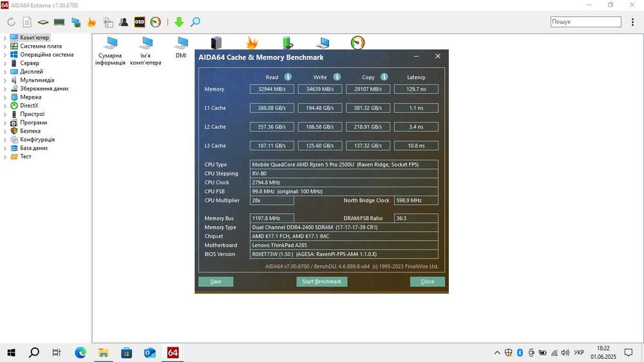Image resolution: width=644 pixels, height=362 pixels.
Task: Minimize the Cache & Memory Benchmark dialog
Action: (x=416, y=56)
